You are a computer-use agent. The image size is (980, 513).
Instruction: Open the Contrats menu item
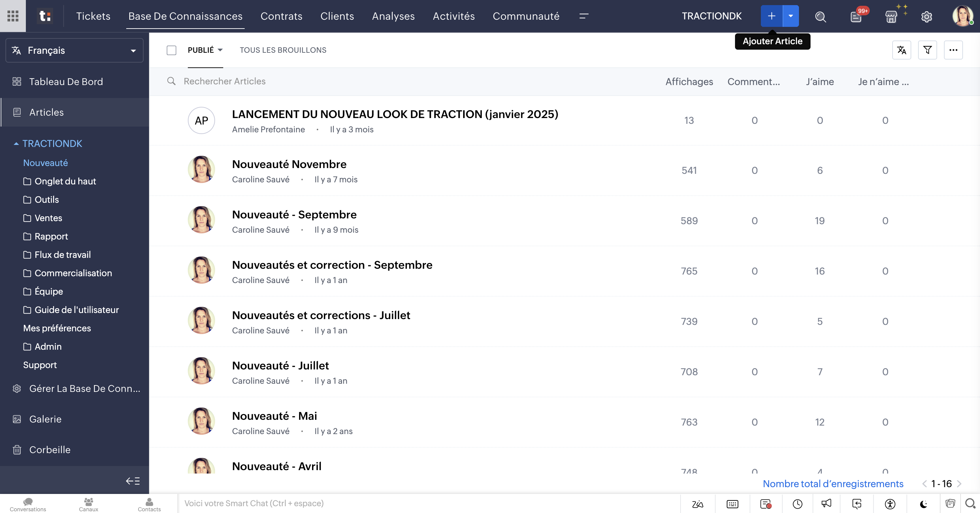coord(281,16)
